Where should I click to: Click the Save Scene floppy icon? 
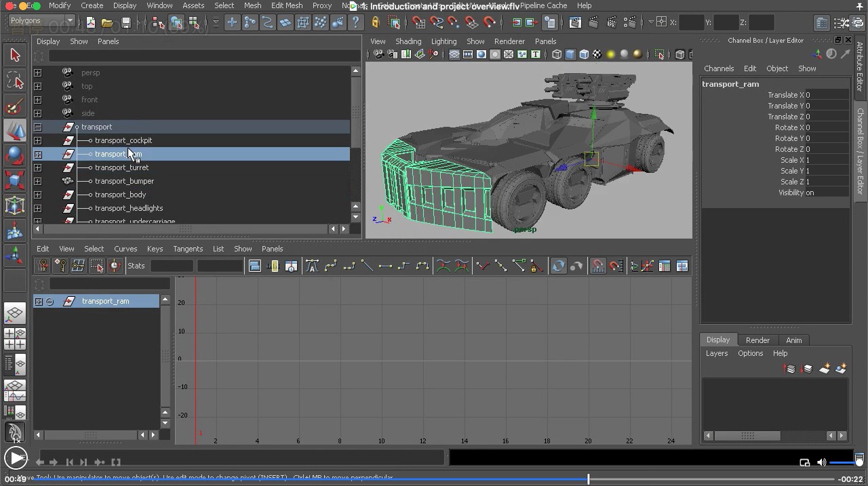pyautogui.click(x=125, y=22)
